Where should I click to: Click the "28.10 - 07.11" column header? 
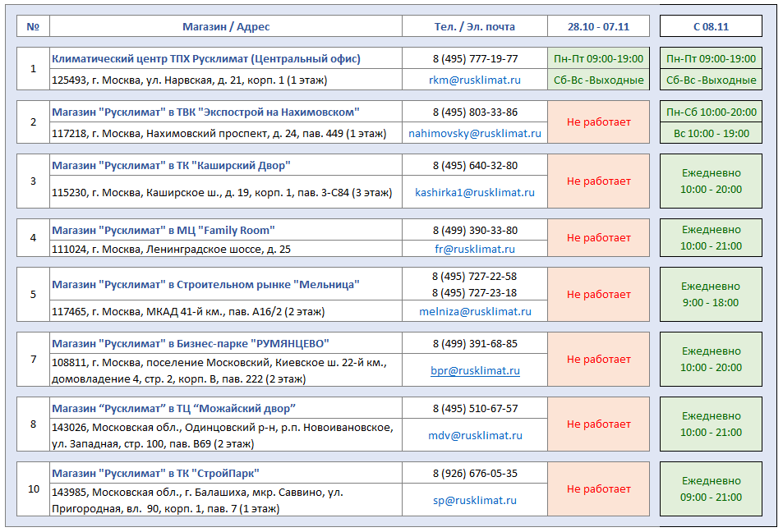(598, 27)
